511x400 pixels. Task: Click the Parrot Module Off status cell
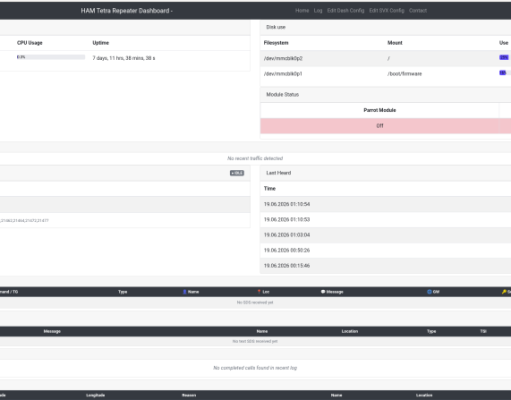380,126
